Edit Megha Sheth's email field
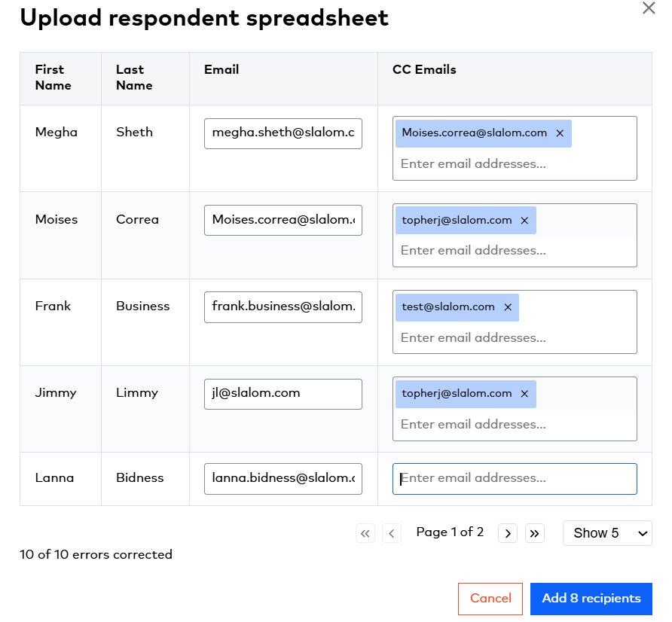This screenshot has width=672, height=622. pos(283,133)
